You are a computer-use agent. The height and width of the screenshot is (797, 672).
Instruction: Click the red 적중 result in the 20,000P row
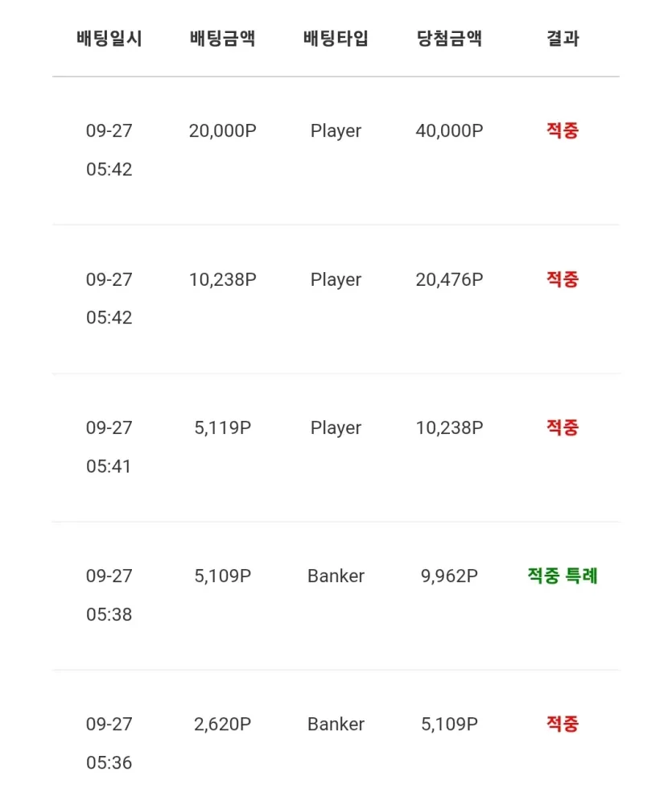563,130
